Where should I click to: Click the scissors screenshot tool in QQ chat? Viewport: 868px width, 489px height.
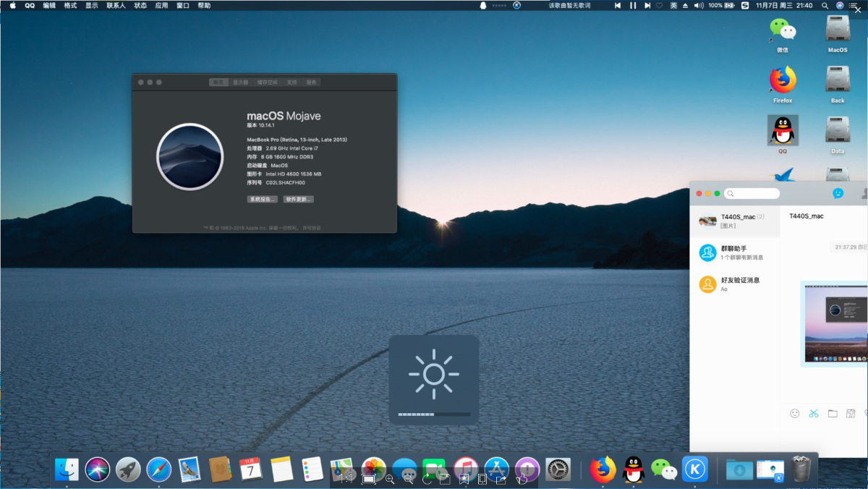[x=814, y=413]
